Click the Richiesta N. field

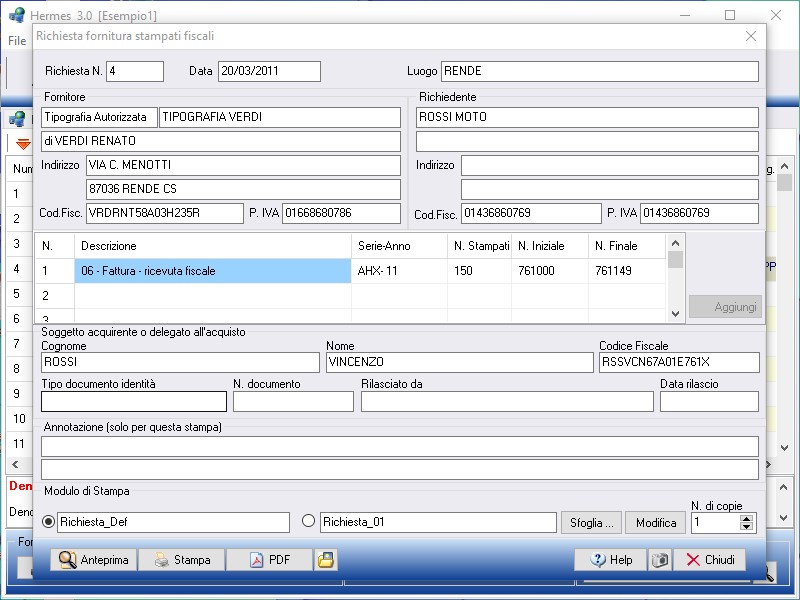(x=135, y=71)
